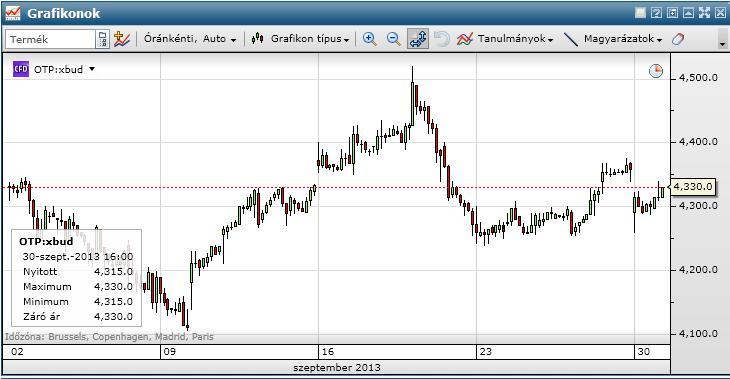Click the eraser icon in toolbar
The width and height of the screenshot is (730, 379).
678,39
